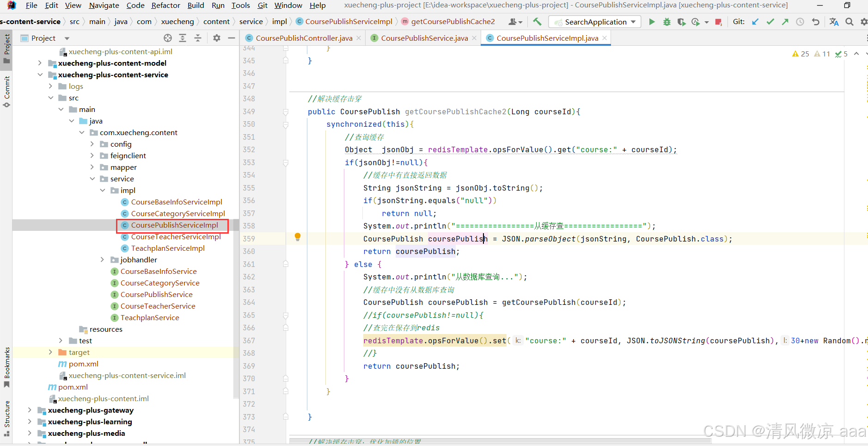Close the CoursePublishController.java tab
868x446 pixels.
pos(359,38)
